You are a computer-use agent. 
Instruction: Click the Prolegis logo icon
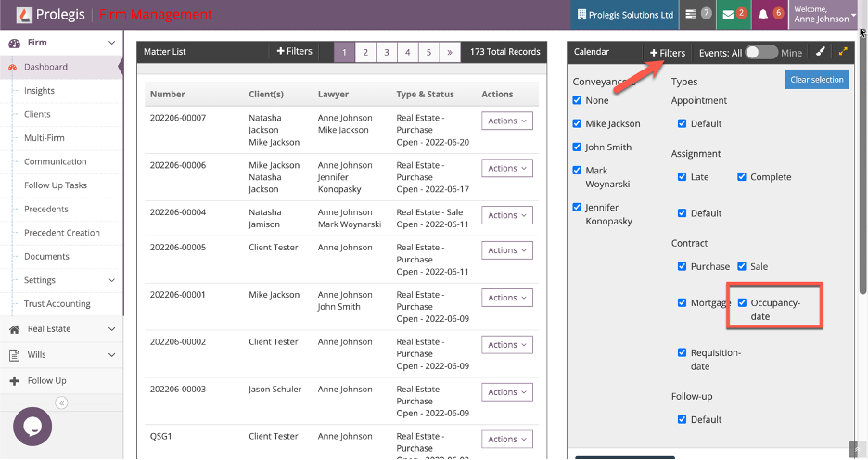pos(18,15)
